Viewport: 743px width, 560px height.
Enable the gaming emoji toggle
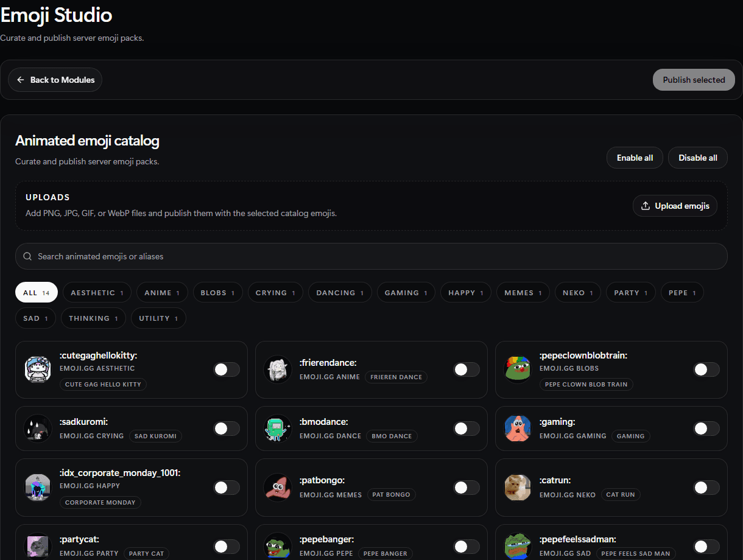pyautogui.click(x=706, y=429)
